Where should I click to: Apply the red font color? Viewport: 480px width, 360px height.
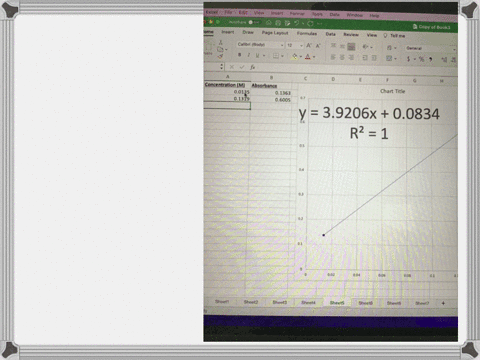click(308, 57)
